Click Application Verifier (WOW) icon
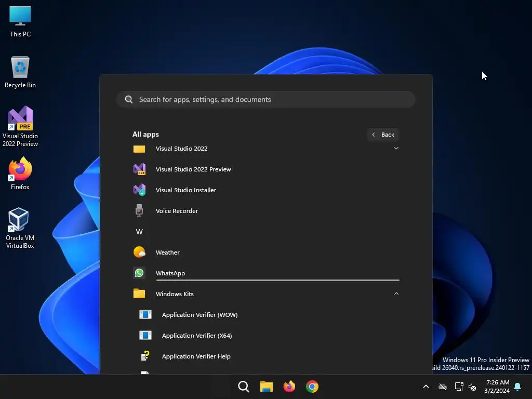 pyautogui.click(x=145, y=314)
